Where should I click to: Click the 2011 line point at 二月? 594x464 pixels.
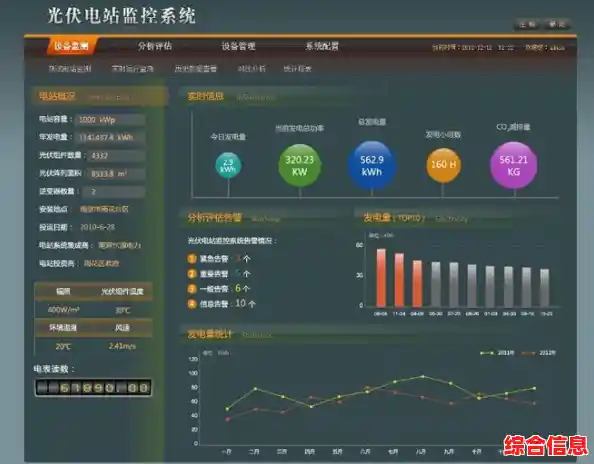coord(255,389)
